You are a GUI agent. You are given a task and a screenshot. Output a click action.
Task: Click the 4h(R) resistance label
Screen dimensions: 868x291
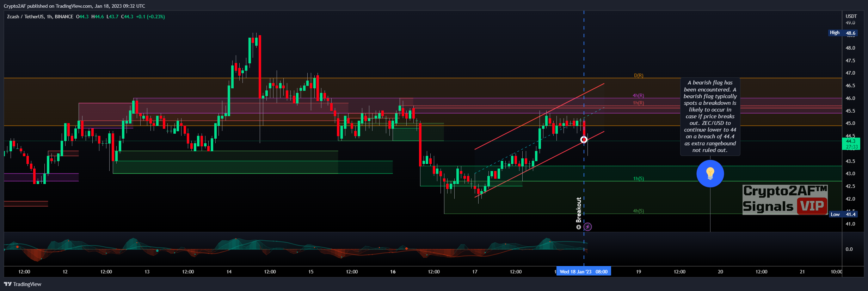pyautogui.click(x=638, y=95)
